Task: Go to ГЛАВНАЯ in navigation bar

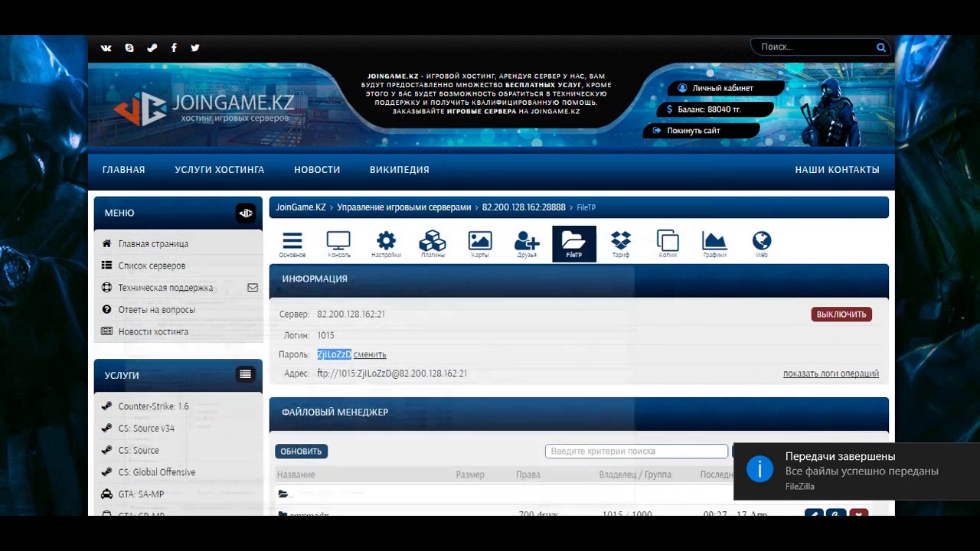Action: [124, 170]
